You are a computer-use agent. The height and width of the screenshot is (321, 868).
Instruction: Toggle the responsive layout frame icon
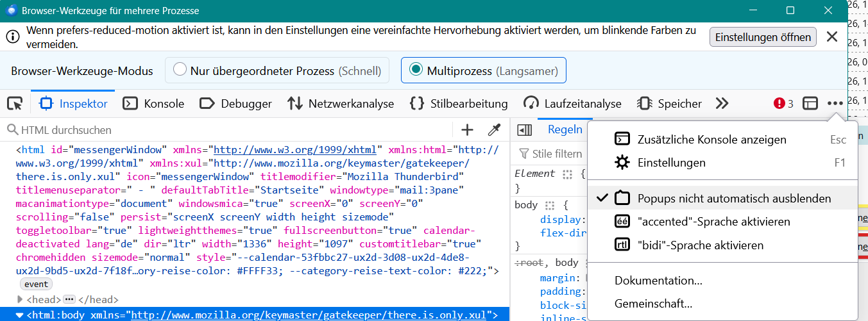pos(811,103)
